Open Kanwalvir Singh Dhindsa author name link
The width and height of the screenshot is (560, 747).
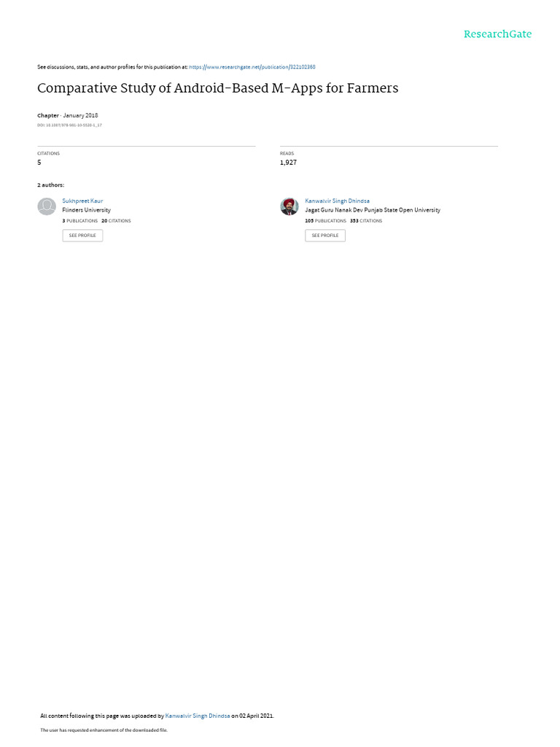click(x=337, y=201)
